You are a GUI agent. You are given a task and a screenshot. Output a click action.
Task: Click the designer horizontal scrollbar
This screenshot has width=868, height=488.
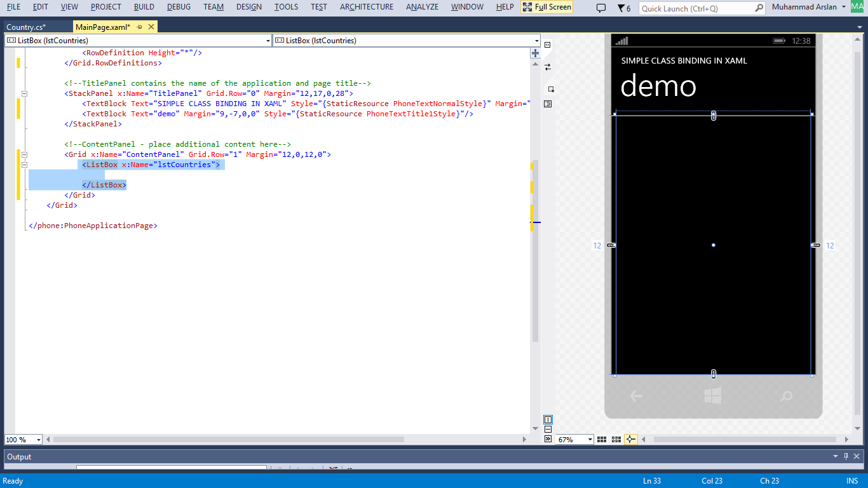pyautogui.click(x=745, y=439)
